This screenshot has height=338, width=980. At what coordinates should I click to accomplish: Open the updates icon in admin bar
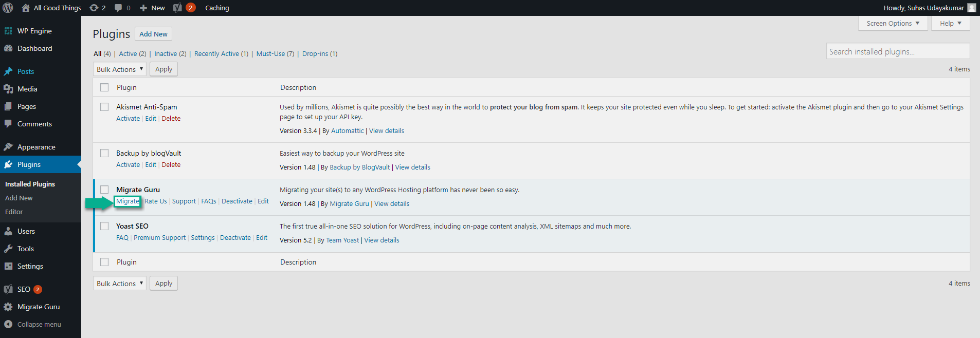(94, 8)
